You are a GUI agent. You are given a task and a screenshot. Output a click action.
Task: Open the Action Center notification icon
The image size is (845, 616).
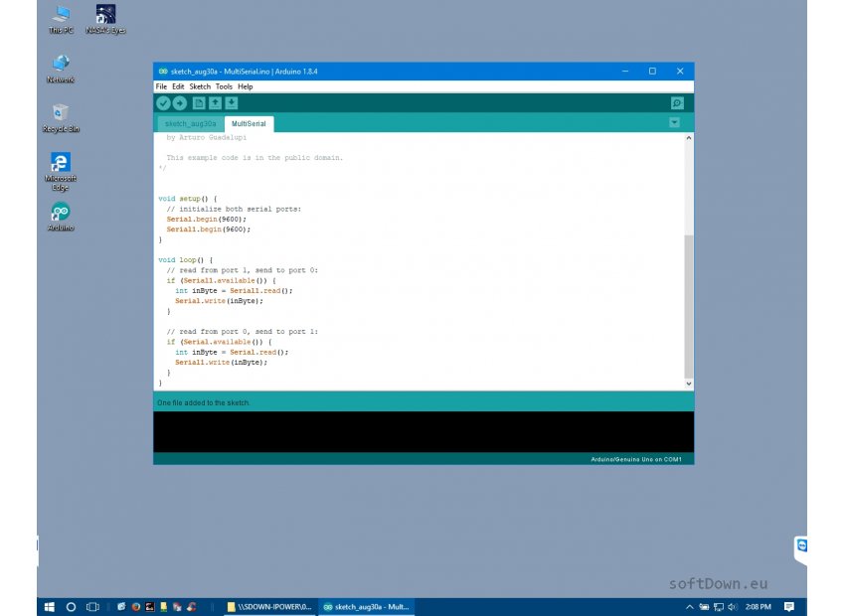[789, 607]
